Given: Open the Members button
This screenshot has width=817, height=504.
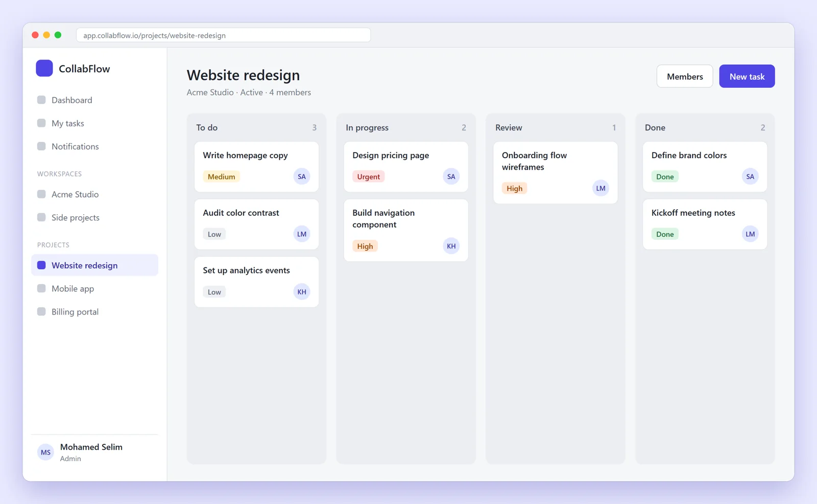Looking at the screenshot, I should [x=685, y=76].
